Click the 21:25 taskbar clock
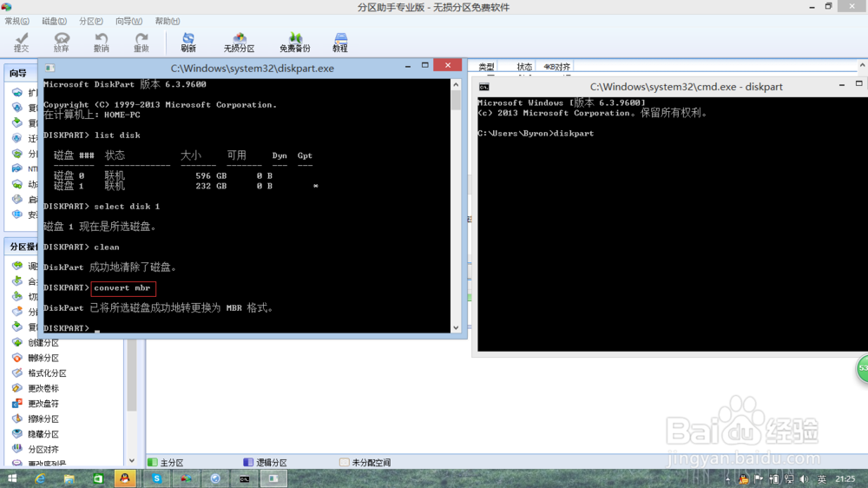The height and width of the screenshot is (488, 868). click(x=845, y=479)
